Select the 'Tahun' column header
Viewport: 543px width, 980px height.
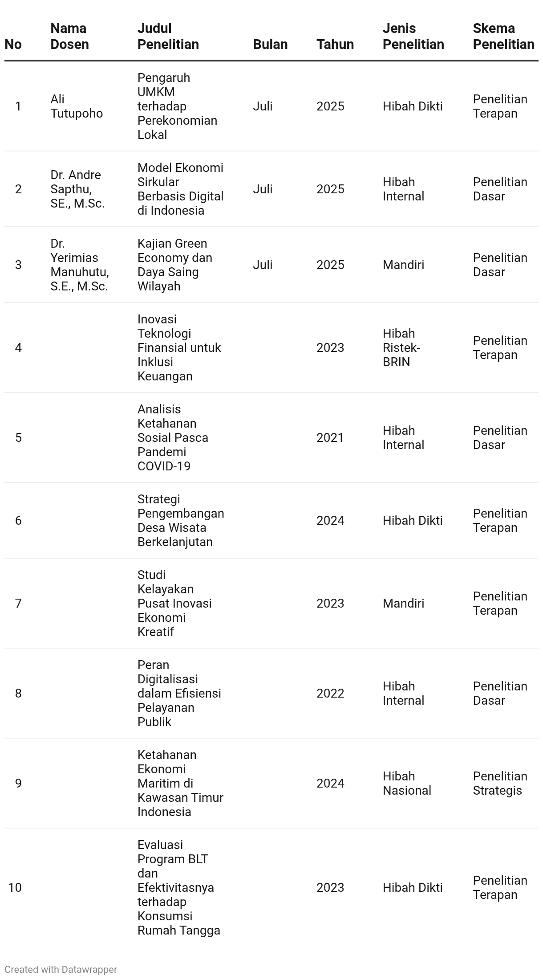(x=335, y=44)
